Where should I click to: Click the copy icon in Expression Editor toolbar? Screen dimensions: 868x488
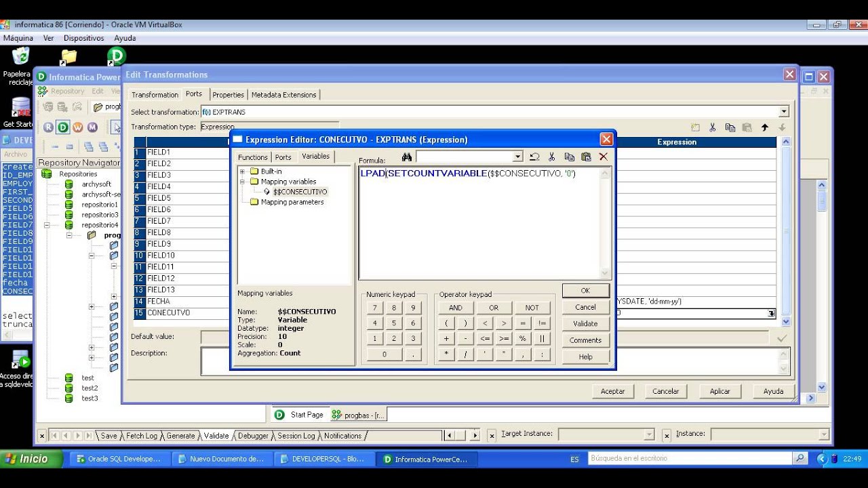[569, 157]
